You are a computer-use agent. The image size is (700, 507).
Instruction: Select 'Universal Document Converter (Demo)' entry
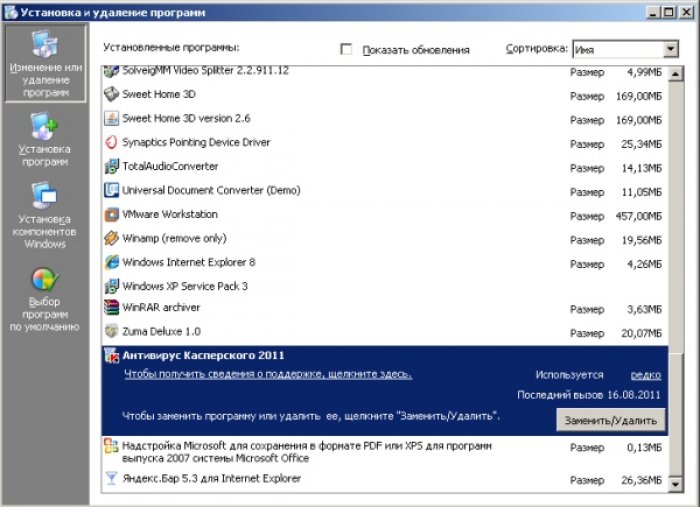385,191
